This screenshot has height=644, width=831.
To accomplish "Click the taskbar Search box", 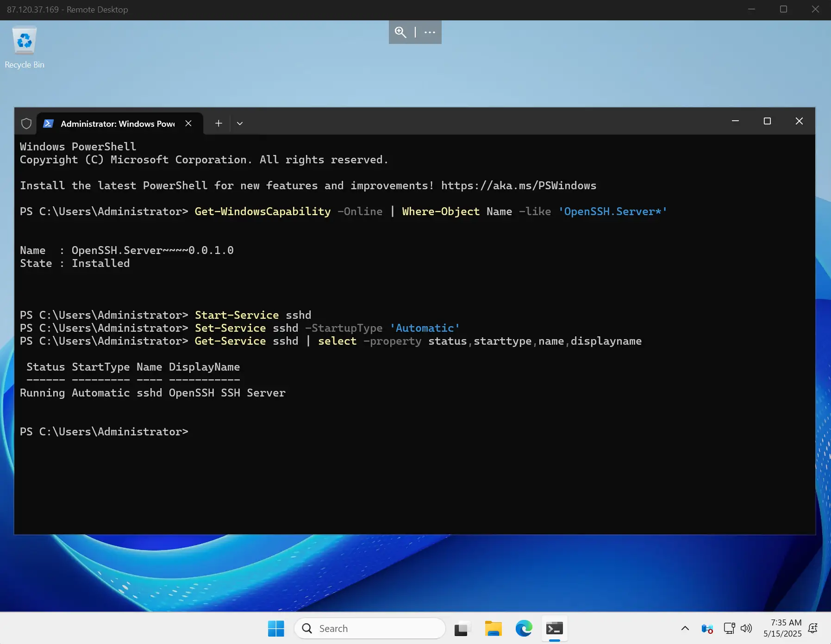I will point(370,628).
